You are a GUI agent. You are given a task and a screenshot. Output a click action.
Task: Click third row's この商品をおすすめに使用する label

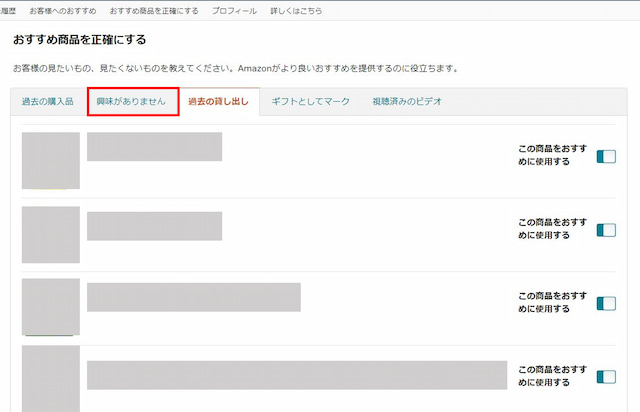553,302
